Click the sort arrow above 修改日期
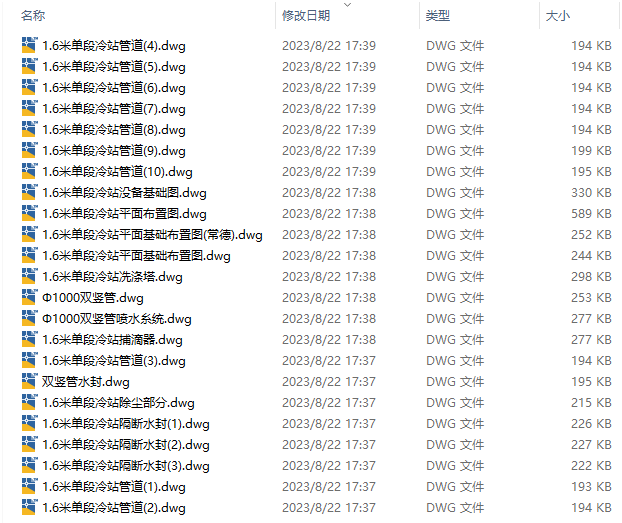This screenshot has width=622, height=523. point(347,5)
